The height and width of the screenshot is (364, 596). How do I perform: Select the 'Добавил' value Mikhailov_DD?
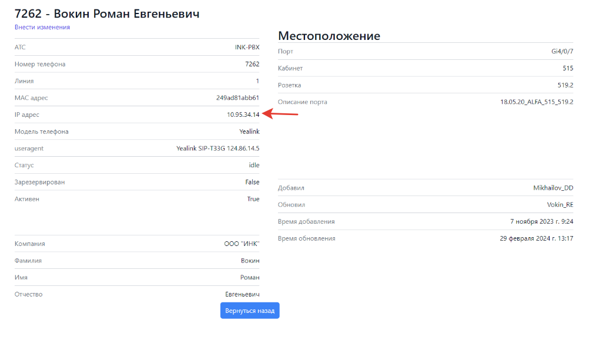(553, 188)
